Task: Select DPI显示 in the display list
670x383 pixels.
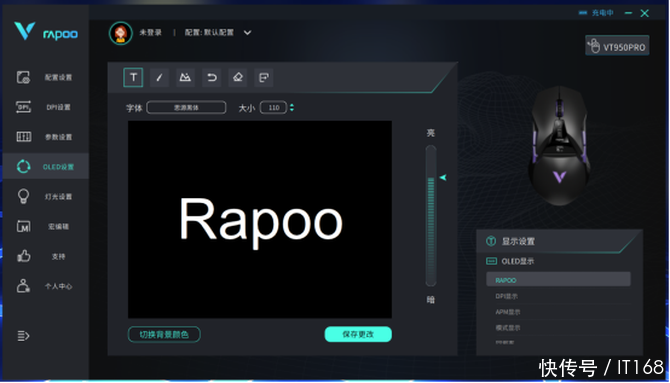Action: point(558,296)
